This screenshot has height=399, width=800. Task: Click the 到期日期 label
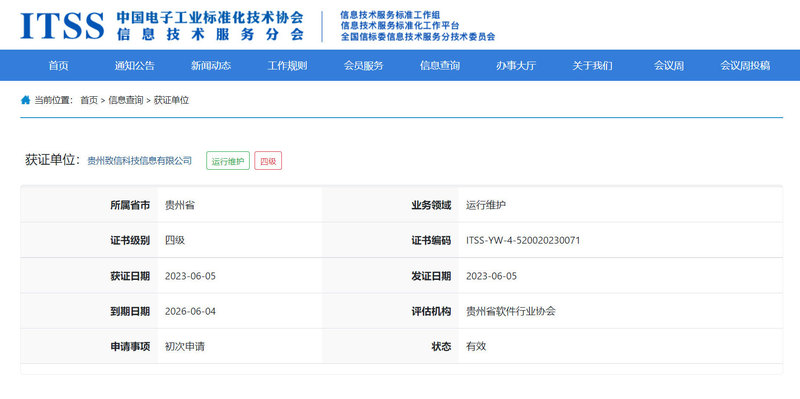point(130,311)
